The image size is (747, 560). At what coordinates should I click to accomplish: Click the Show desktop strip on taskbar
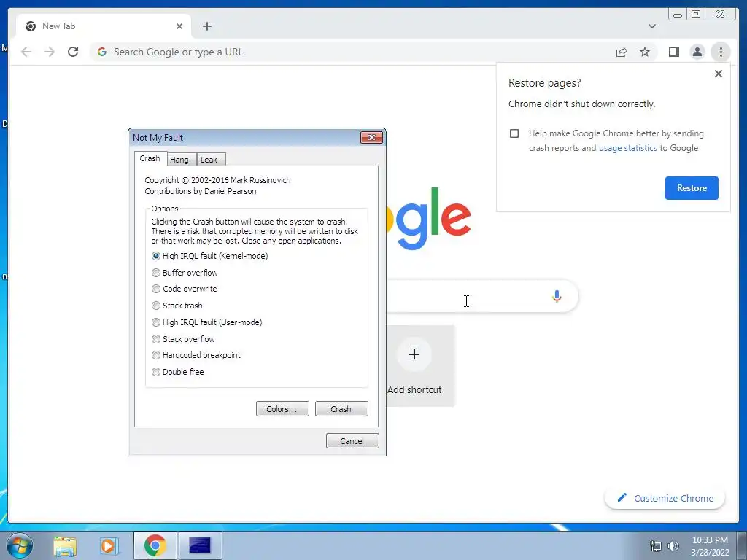(742, 545)
